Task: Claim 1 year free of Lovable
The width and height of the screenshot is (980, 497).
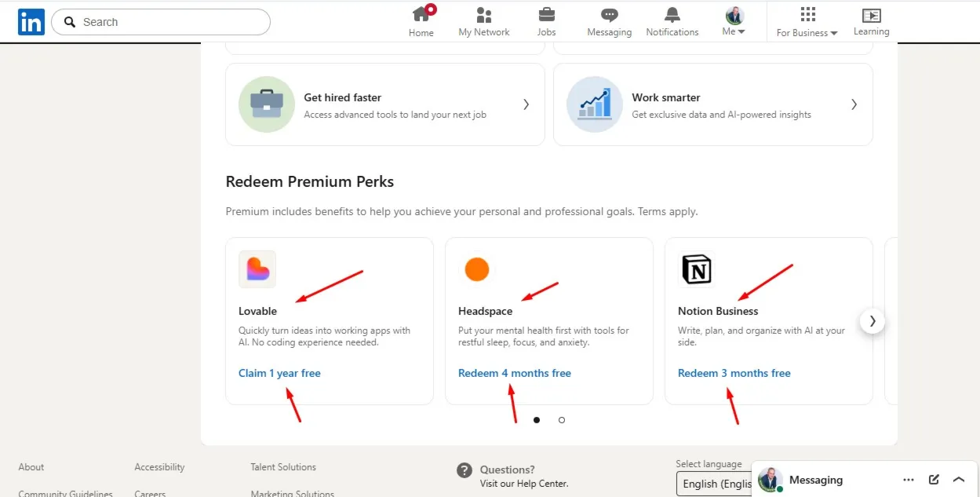Action: point(279,373)
